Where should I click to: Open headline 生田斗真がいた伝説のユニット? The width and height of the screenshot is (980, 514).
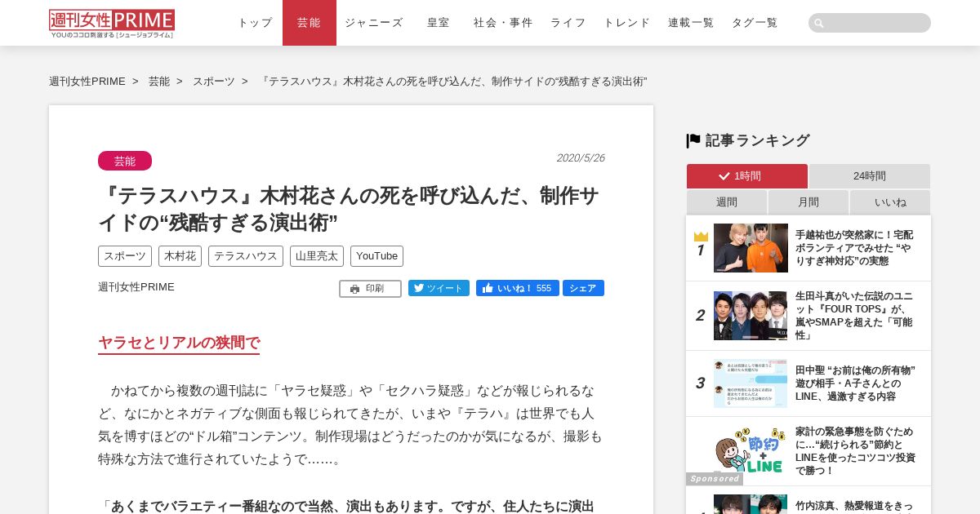point(854,316)
